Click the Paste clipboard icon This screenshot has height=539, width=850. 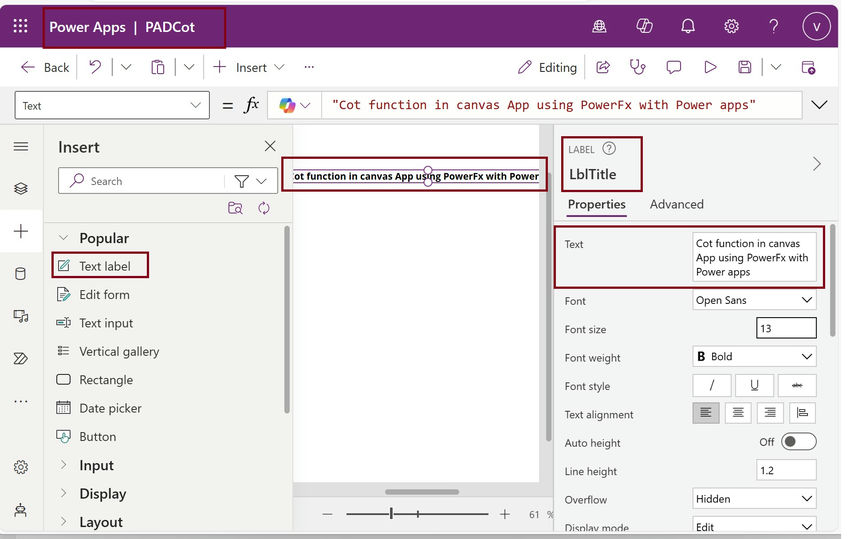click(158, 67)
